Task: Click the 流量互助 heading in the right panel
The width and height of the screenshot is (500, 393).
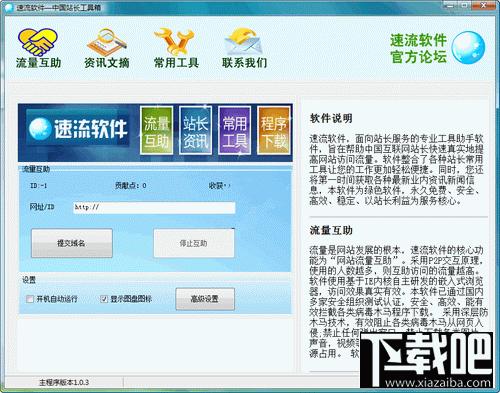Action: pos(331,230)
